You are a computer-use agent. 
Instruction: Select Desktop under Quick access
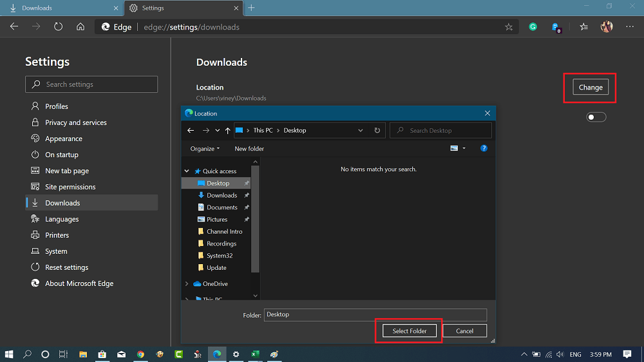[216, 184]
